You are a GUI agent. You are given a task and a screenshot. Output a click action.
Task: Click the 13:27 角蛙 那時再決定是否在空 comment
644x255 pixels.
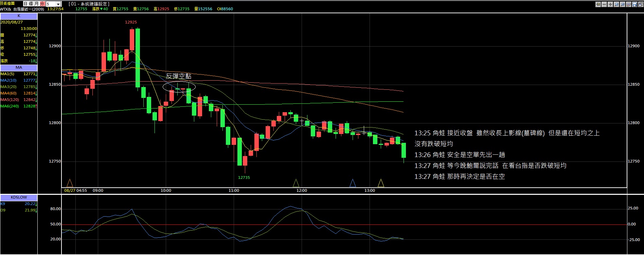click(x=460, y=176)
